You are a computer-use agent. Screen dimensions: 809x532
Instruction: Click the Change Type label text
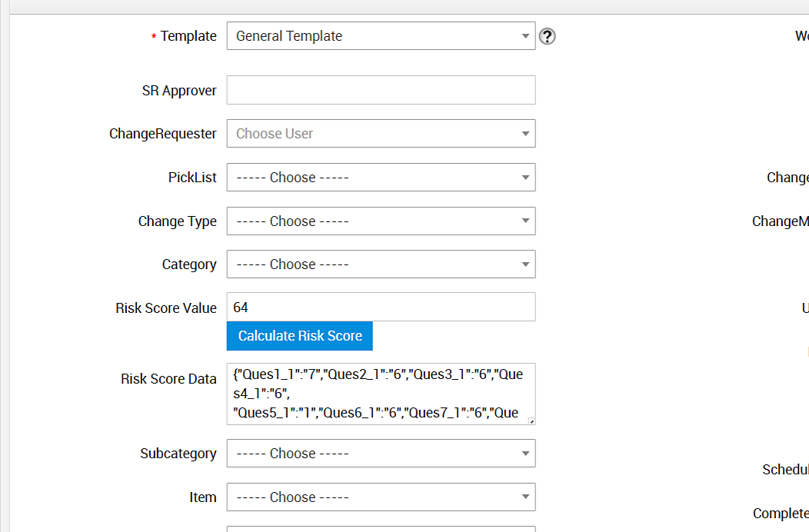pos(177,221)
